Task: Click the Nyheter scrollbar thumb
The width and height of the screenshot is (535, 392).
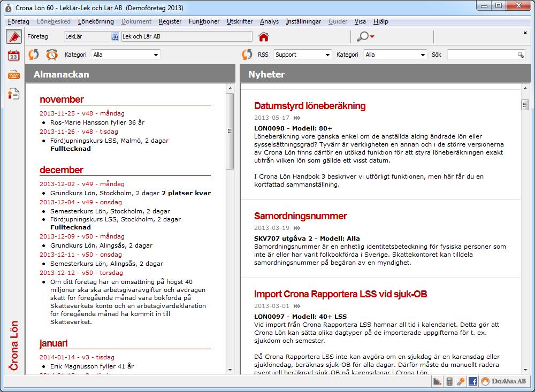Action: [525, 104]
